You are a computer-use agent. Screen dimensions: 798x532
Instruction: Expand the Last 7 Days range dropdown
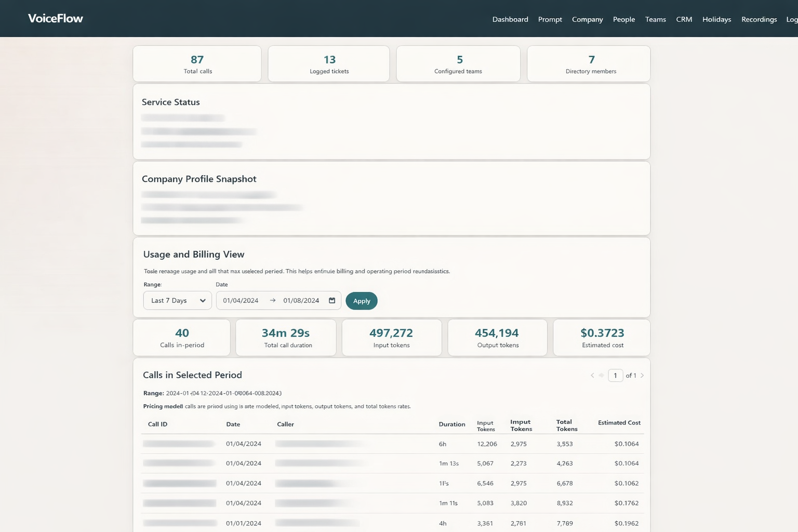(x=177, y=300)
